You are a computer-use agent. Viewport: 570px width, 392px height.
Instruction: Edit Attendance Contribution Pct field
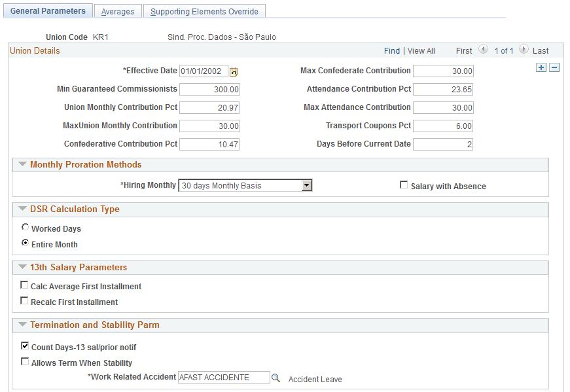point(443,90)
